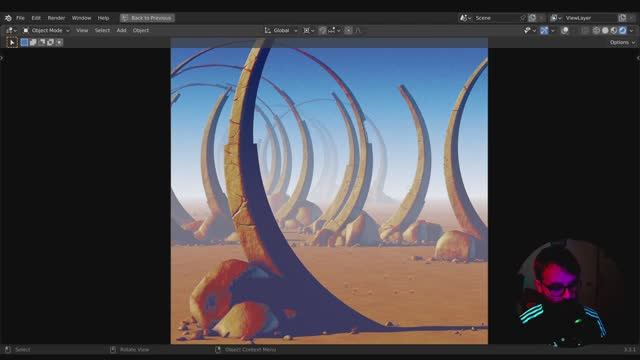Image resolution: width=640 pixels, height=360 pixels.
Task: Open the object types visibility dropdown
Action: 529,30
